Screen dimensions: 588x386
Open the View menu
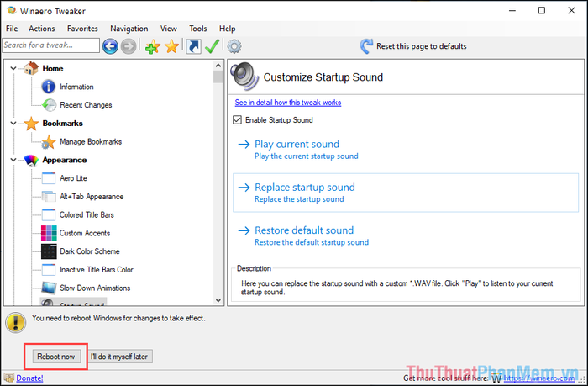coord(168,29)
